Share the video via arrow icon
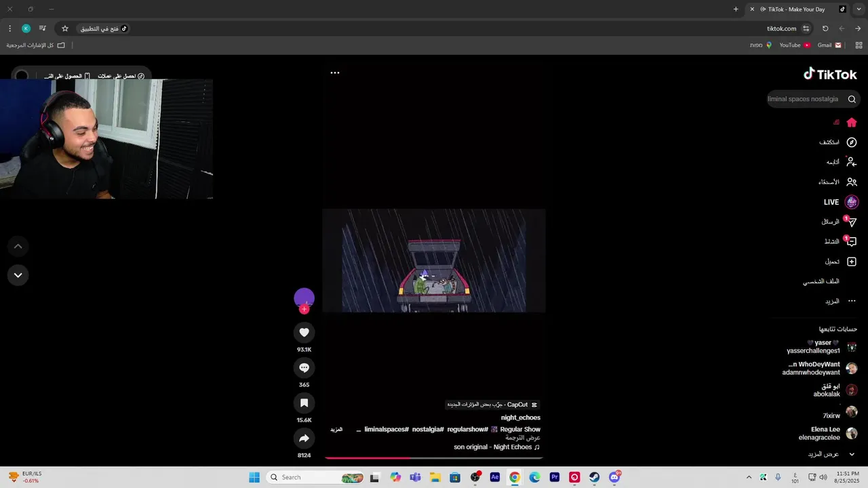The height and width of the screenshot is (488, 868). 304,438
